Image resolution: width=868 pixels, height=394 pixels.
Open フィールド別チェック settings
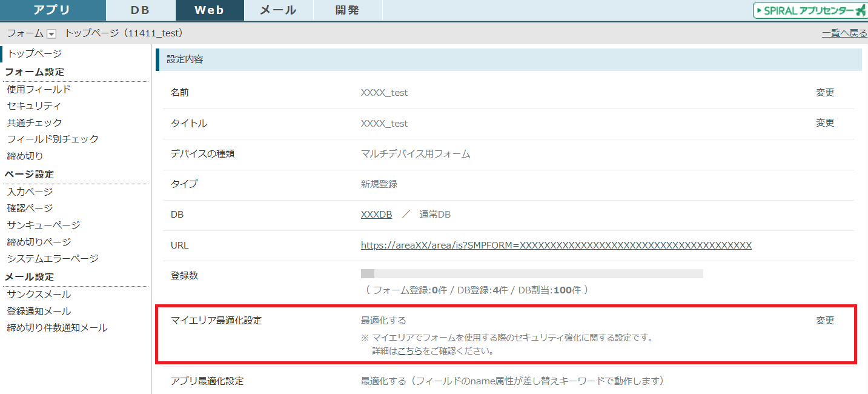pos(53,139)
